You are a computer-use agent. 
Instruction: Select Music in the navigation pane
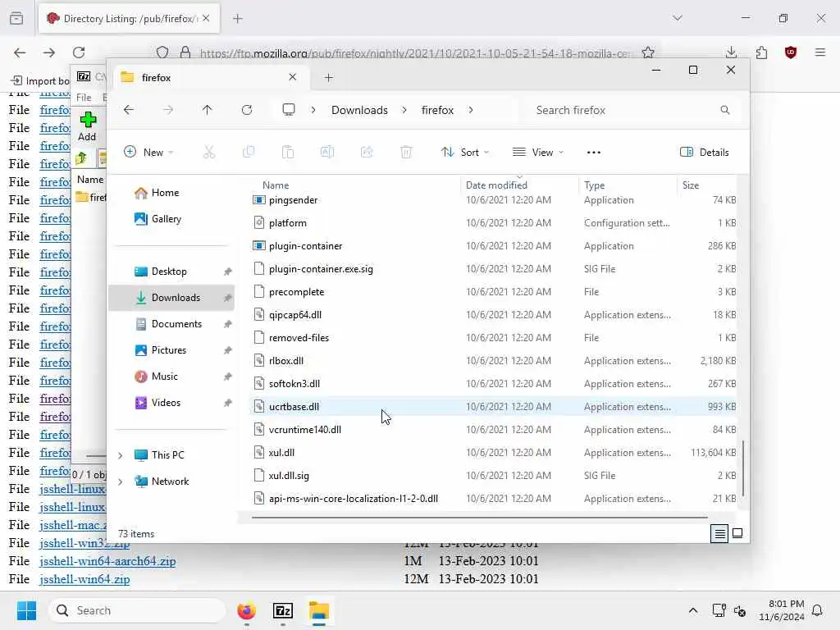click(171, 377)
